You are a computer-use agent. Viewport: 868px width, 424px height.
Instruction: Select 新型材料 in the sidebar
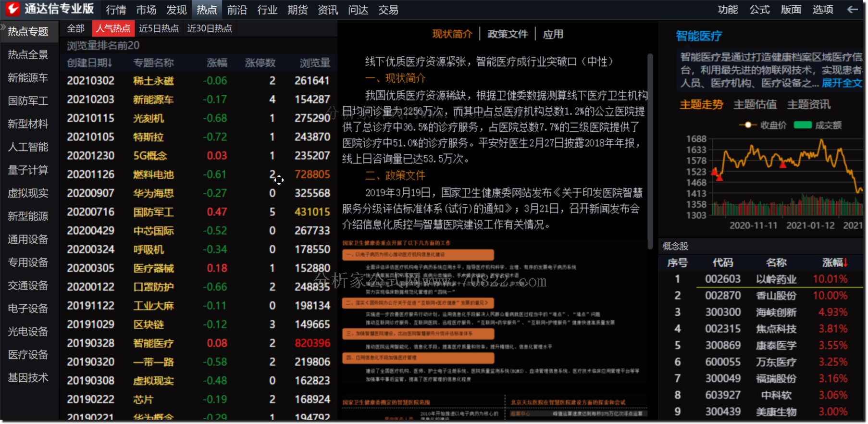pyautogui.click(x=28, y=124)
